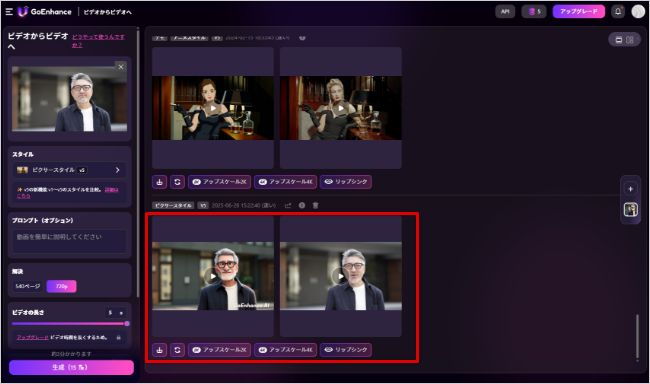Open the API page button
Image resolution: width=650 pixels, height=384 pixels.
tap(505, 12)
